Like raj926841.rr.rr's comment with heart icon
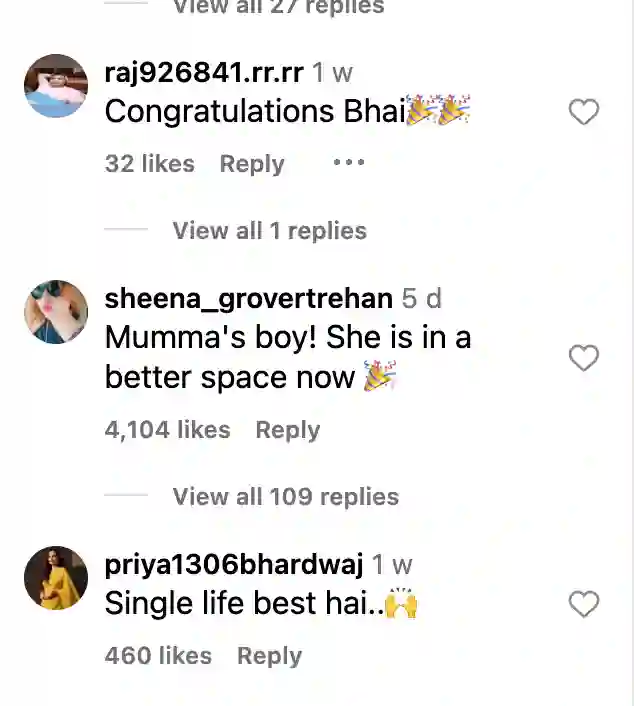634x706 pixels. 584,112
